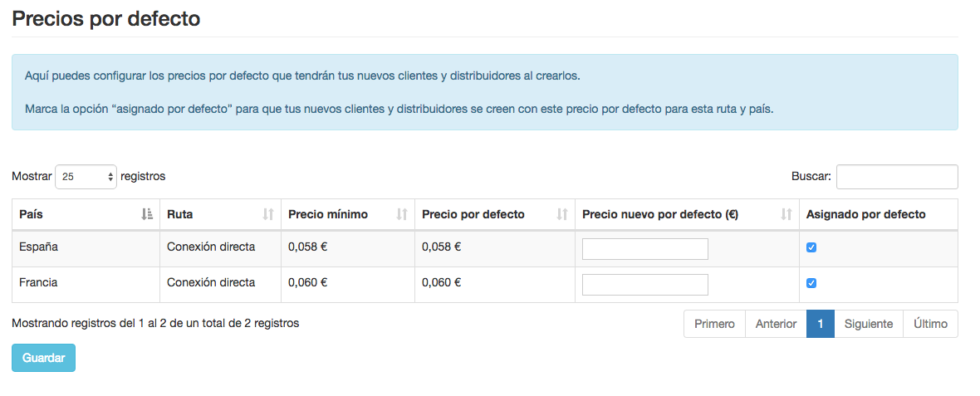Jump to Último page
The width and height of the screenshot is (980, 396).
[x=930, y=324]
